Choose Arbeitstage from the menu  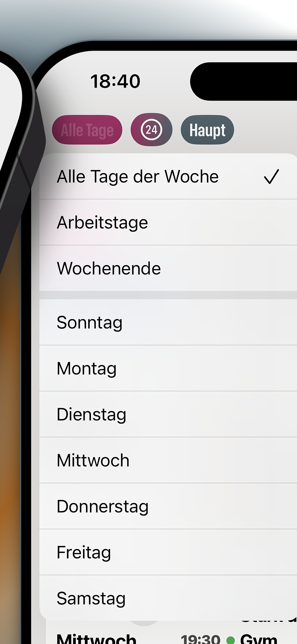[168, 222]
